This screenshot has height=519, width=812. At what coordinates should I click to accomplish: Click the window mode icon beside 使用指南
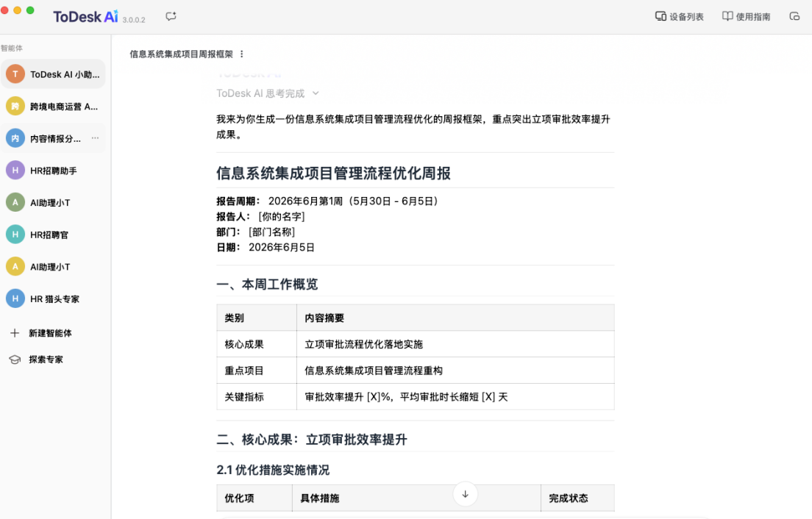[794, 17]
